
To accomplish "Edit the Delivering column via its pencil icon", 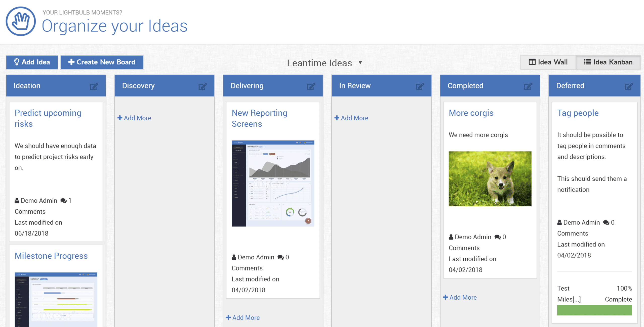I will coord(311,86).
